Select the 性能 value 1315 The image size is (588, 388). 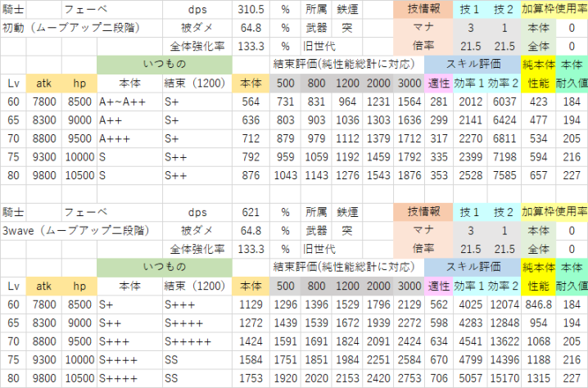538,378
